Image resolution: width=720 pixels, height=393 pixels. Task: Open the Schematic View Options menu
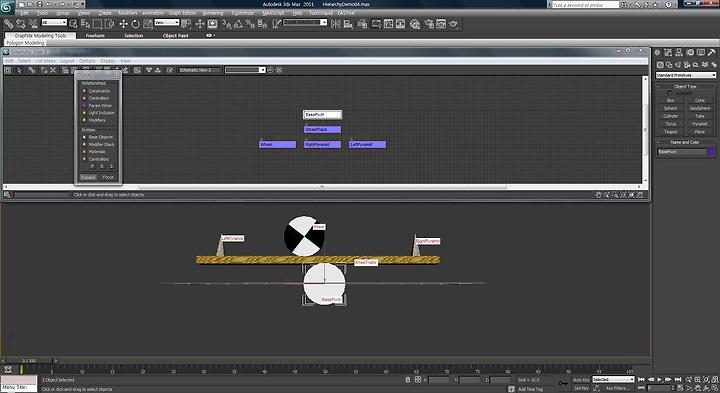87,61
